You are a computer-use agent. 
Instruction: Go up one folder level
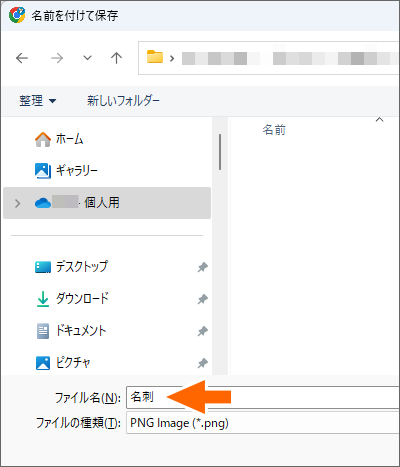(116, 58)
